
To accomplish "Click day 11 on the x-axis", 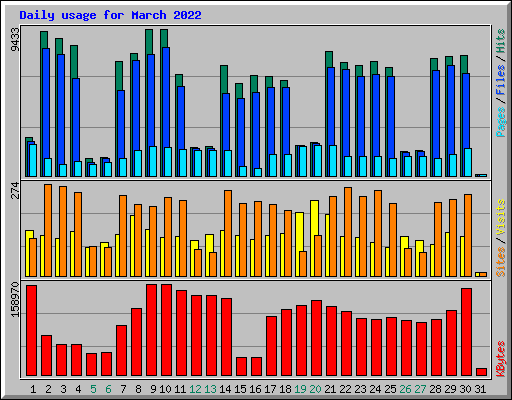I will pyautogui.click(x=180, y=389).
